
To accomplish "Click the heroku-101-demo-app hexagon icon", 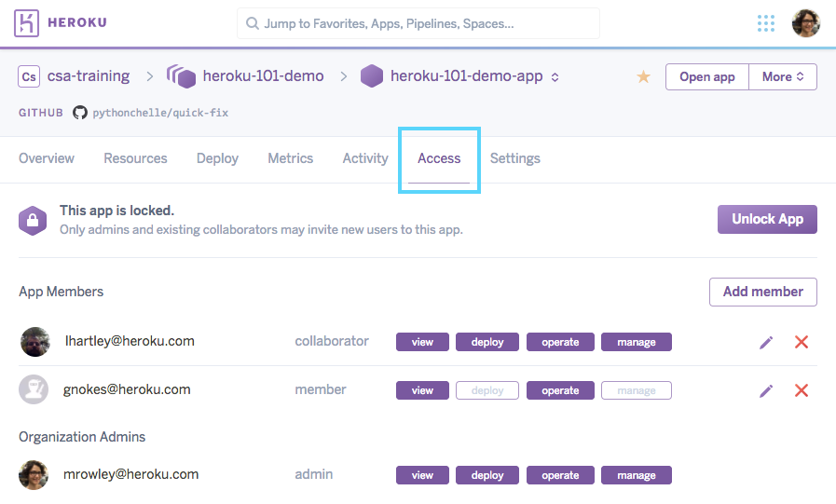I will point(372,76).
